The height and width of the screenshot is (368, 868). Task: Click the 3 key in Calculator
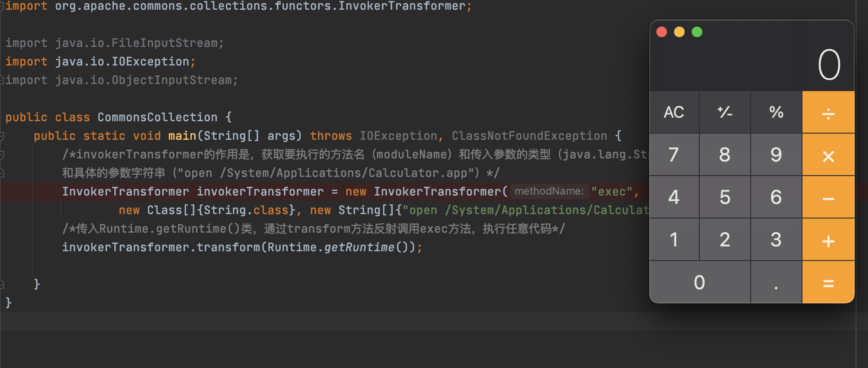coord(776,240)
